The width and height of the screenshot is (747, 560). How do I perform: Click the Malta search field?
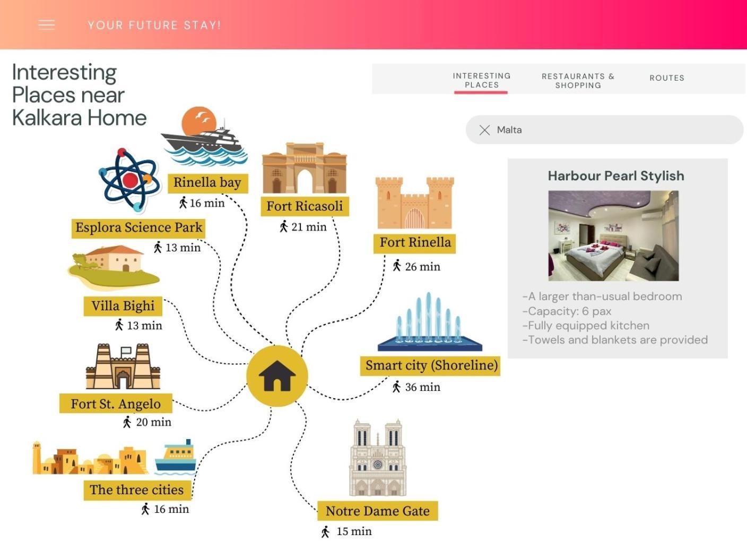click(604, 130)
